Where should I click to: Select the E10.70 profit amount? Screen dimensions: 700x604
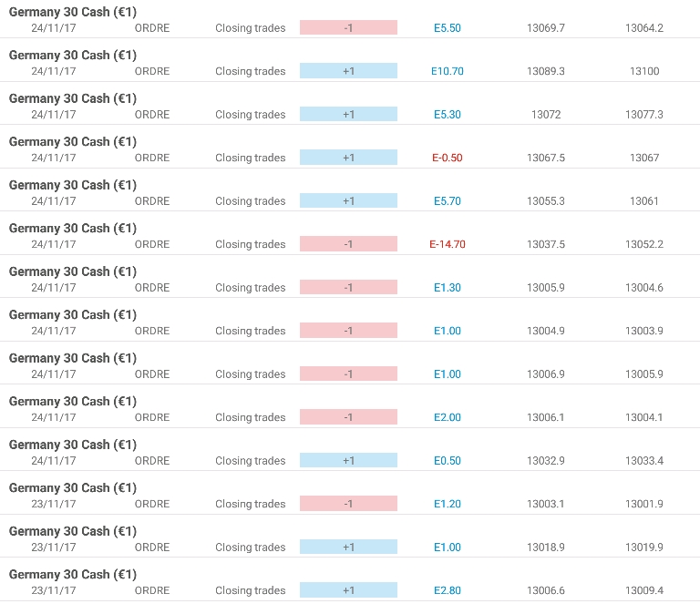(447, 71)
